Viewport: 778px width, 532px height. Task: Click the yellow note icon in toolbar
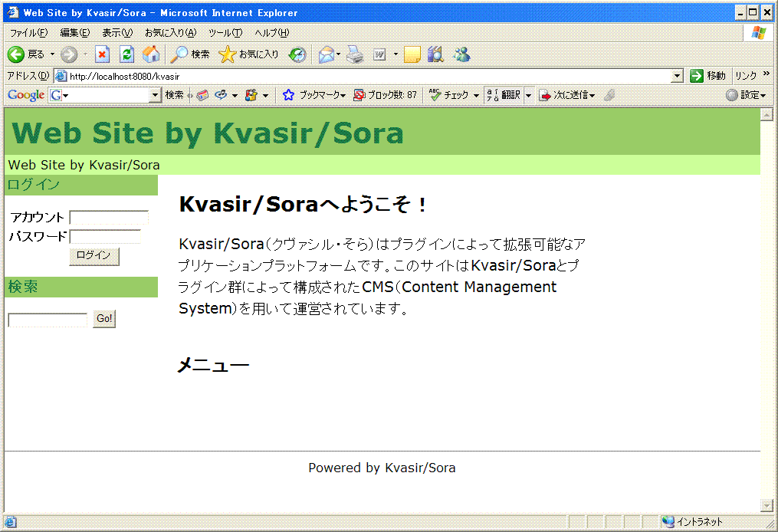(x=412, y=54)
